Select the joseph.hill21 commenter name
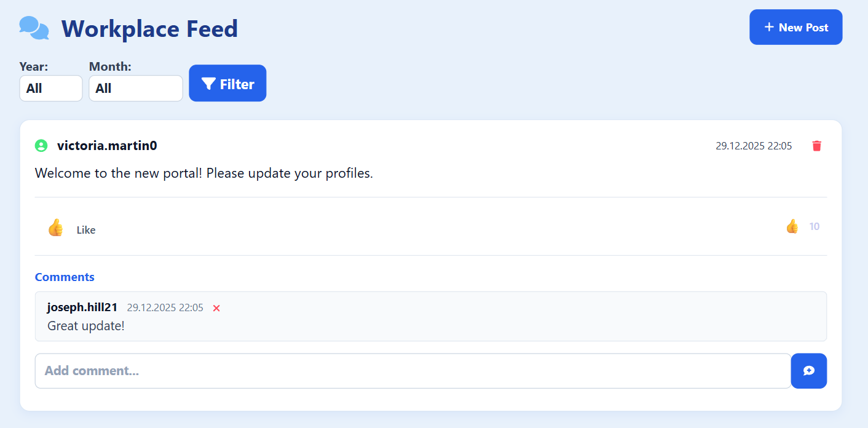 tap(82, 307)
